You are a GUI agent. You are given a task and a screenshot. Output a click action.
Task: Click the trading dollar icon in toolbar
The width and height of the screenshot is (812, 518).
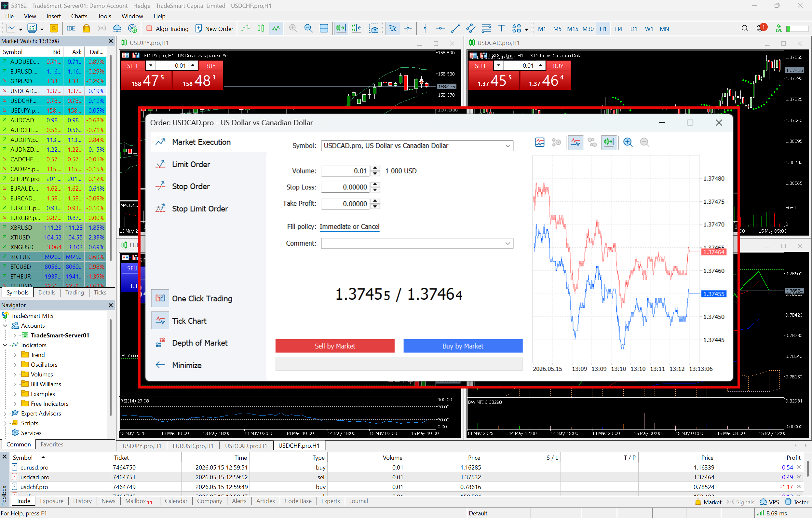coord(54,29)
